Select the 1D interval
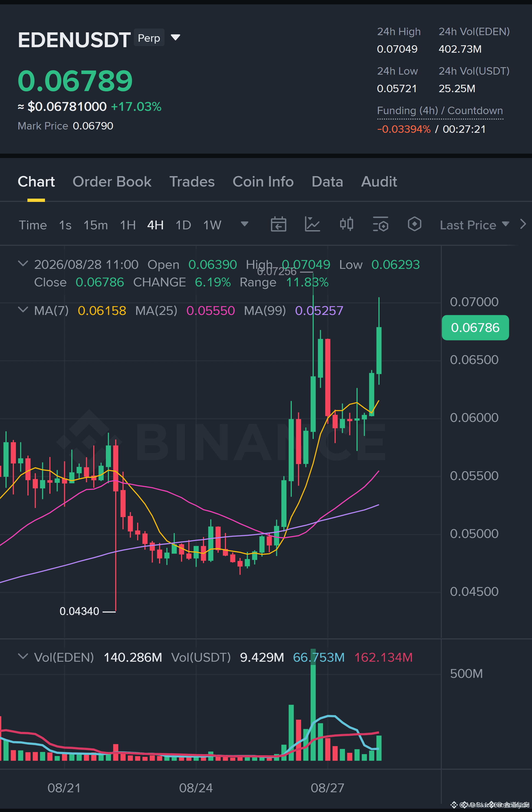Image resolution: width=532 pixels, height=812 pixels. point(183,225)
